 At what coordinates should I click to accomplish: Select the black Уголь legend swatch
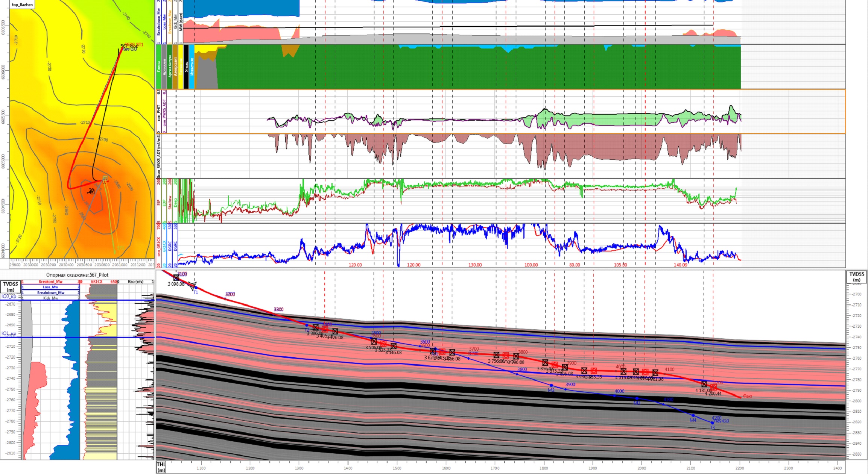pos(186,67)
